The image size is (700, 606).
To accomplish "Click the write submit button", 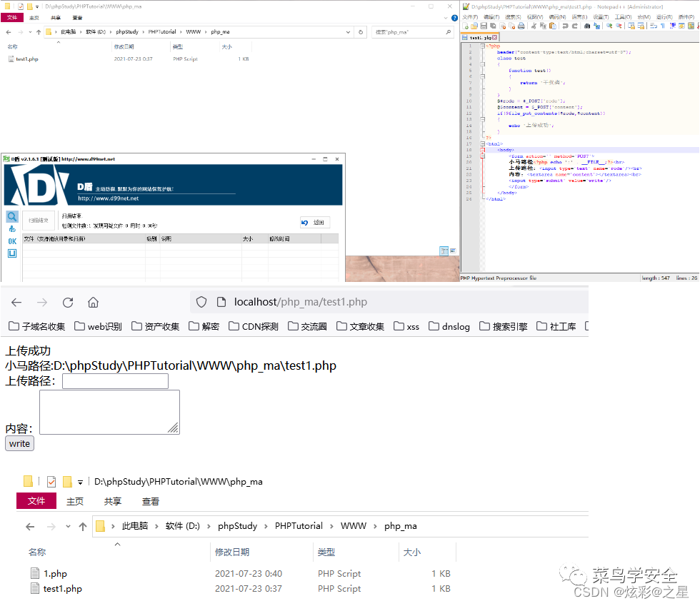I will [x=19, y=443].
